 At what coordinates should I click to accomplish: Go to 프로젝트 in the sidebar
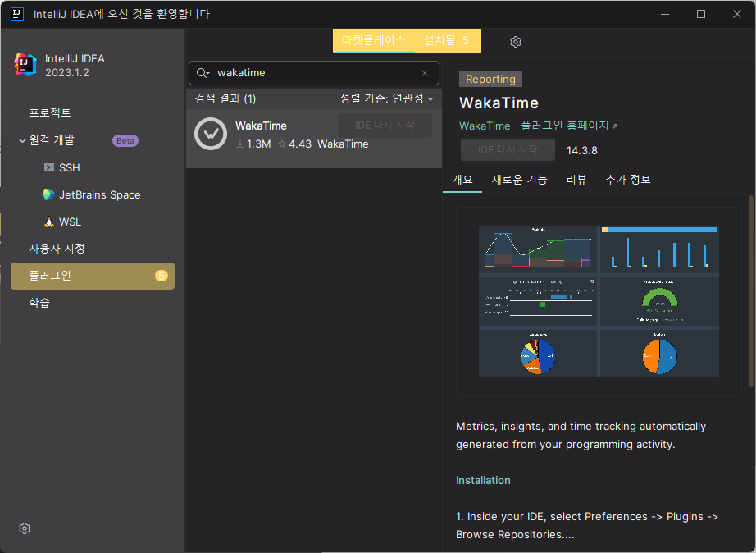50,112
